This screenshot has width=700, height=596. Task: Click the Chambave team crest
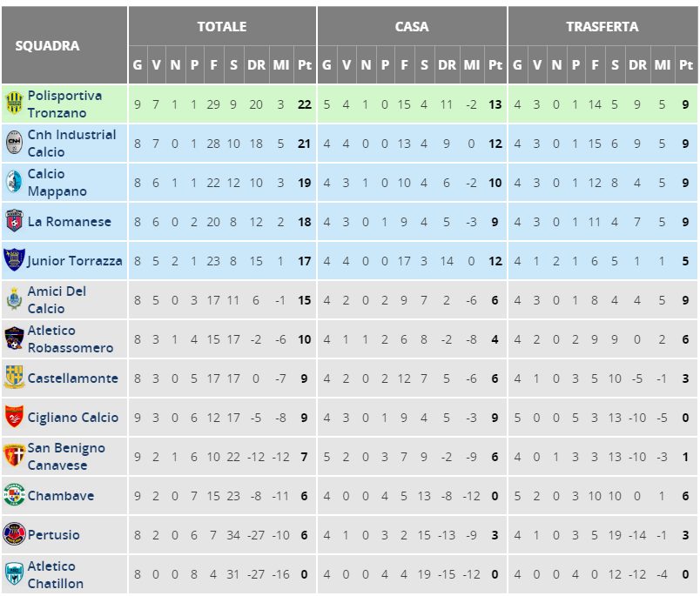(14, 495)
